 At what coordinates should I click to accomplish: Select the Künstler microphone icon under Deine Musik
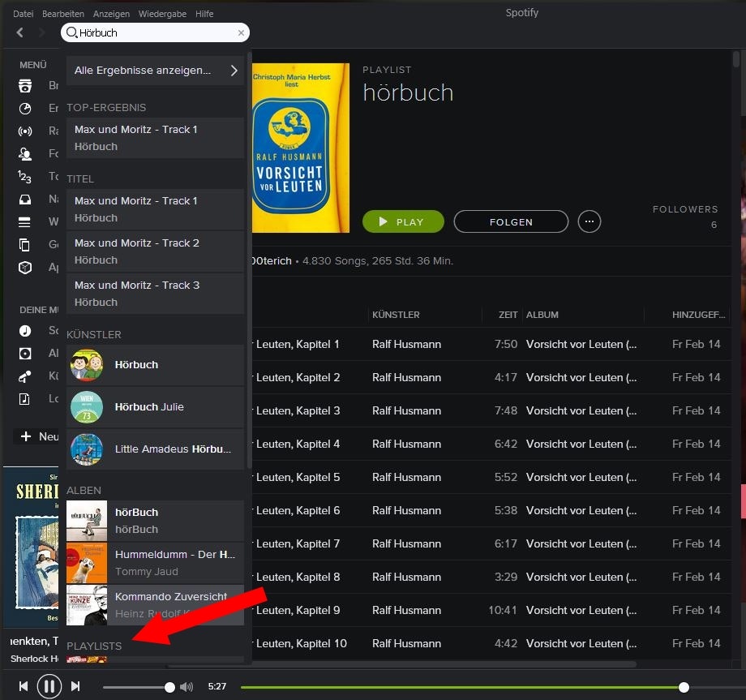pos(24,376)
